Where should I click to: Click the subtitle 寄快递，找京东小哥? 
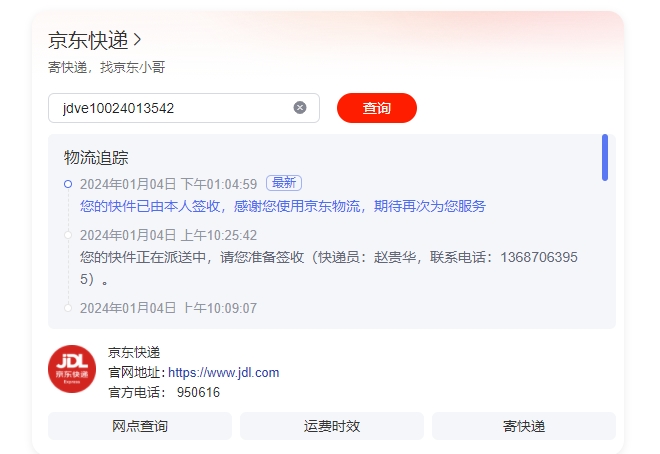coord(106,67)
